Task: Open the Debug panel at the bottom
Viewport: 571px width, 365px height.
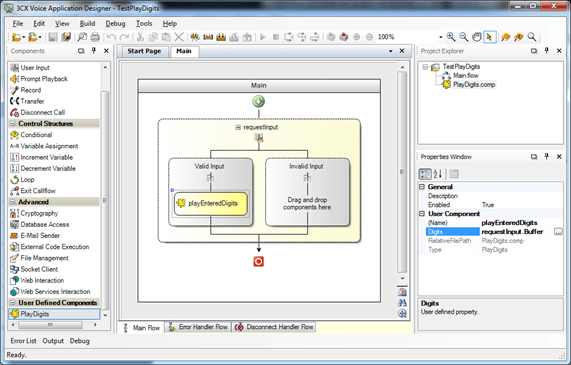Action: point(79,341)
